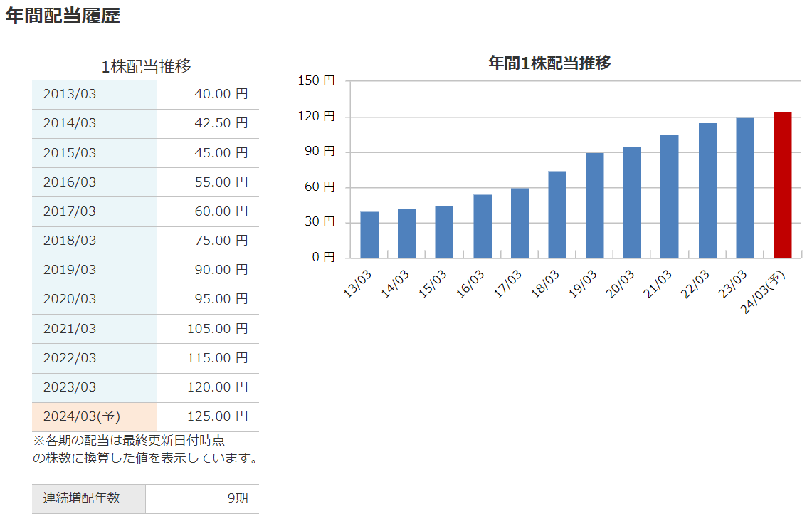Click the red 24/03(予) forecast bar
The height and width of the screenshot is (519, 812).
pos(782,185)
